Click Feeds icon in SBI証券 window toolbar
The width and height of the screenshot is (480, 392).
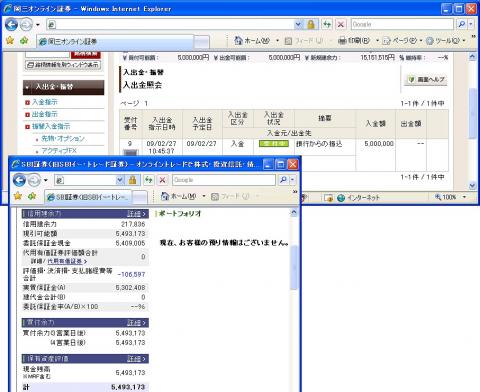click(x=215, y=197)
